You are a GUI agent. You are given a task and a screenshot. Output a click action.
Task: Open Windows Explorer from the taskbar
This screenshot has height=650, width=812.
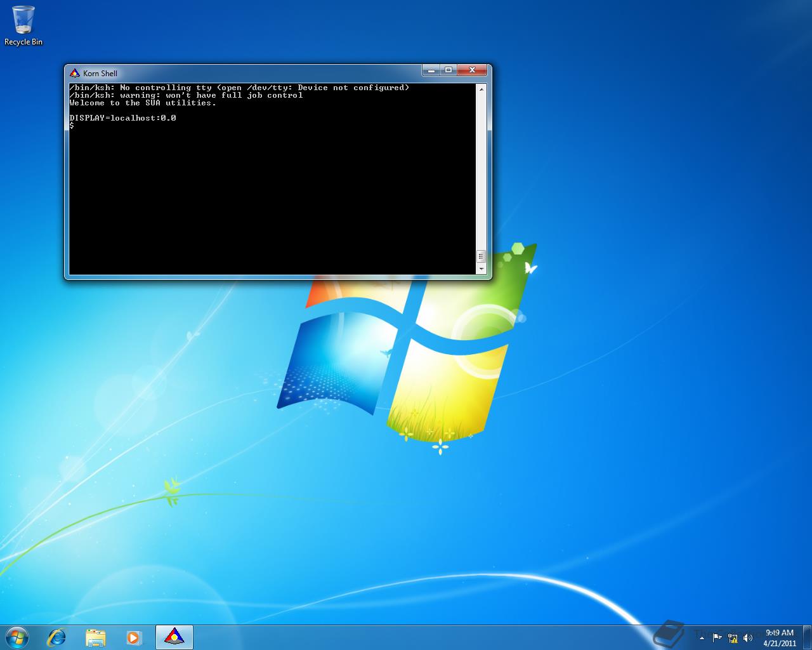[x=95, y=637]
